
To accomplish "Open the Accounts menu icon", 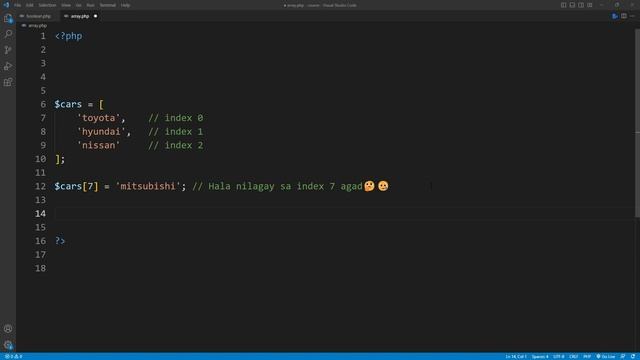I will pos(8,329).
